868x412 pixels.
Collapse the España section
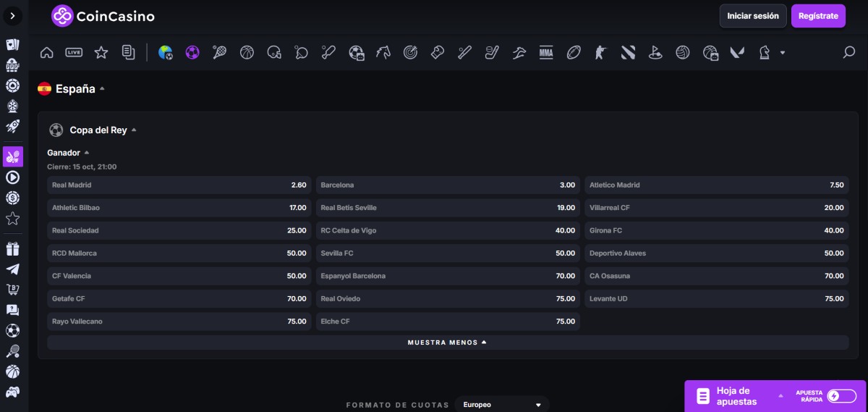(x=102, y=89)
